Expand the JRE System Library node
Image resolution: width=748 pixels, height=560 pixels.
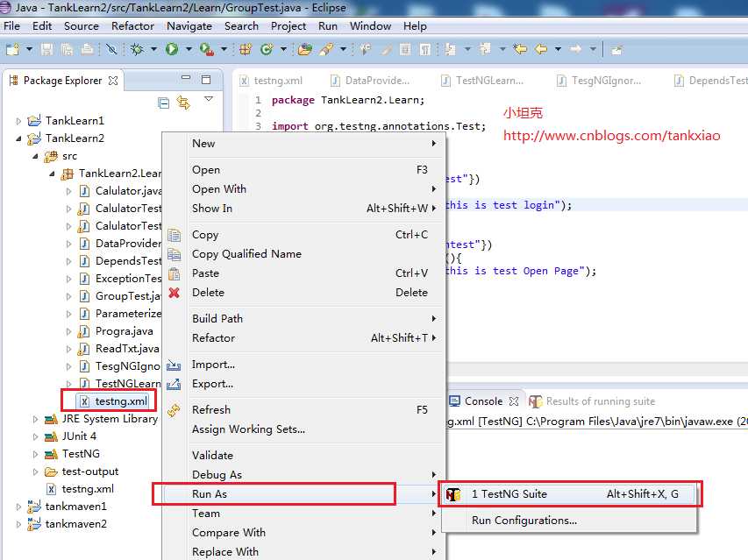click(x=35, y=420)
